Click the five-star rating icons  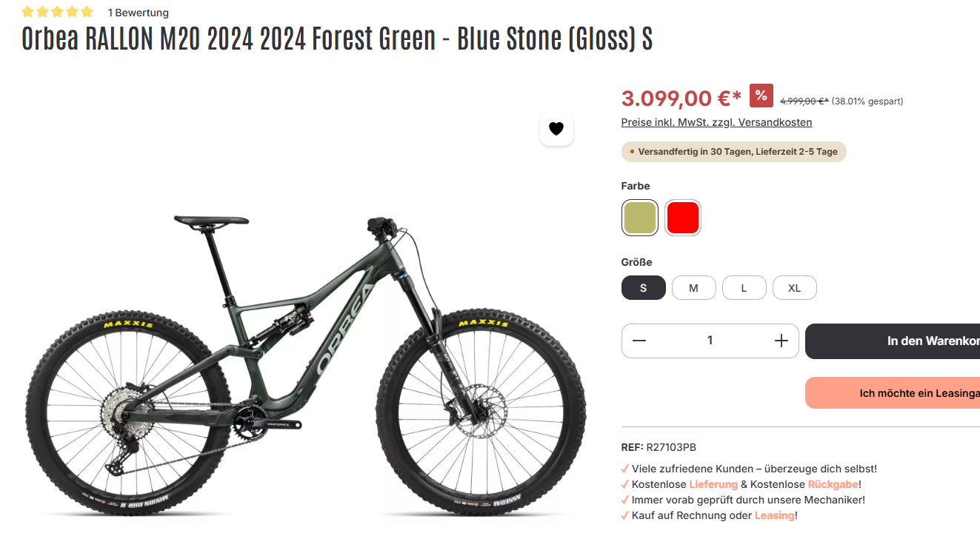(x=58, y=12)
